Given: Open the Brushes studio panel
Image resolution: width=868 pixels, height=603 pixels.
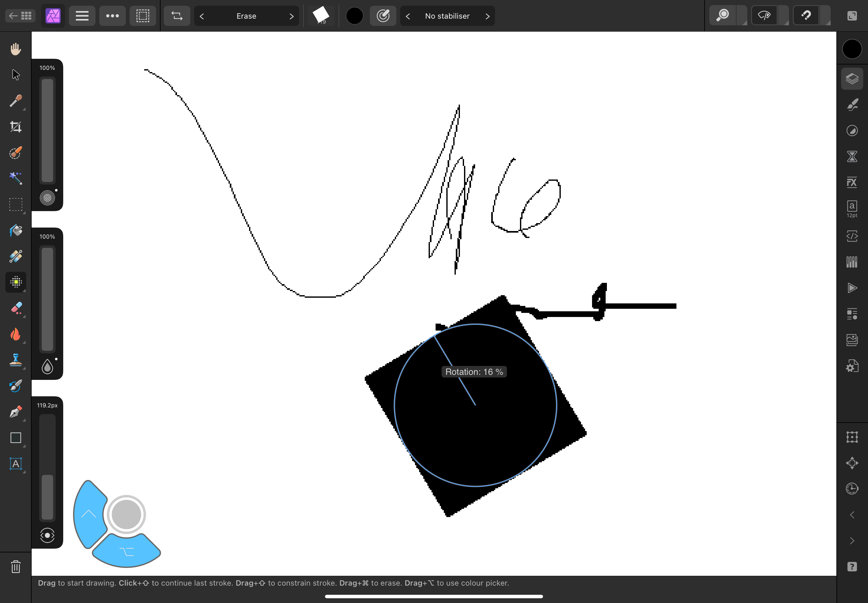Looking at the screenshot, I should (852, 105).
